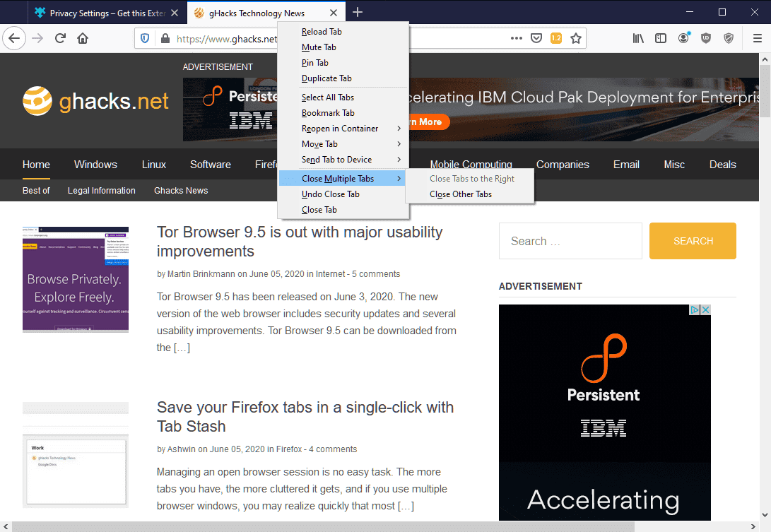Select Close Tab from the context menu
Screen dimensions: 771x532
(x=343, y=209)
